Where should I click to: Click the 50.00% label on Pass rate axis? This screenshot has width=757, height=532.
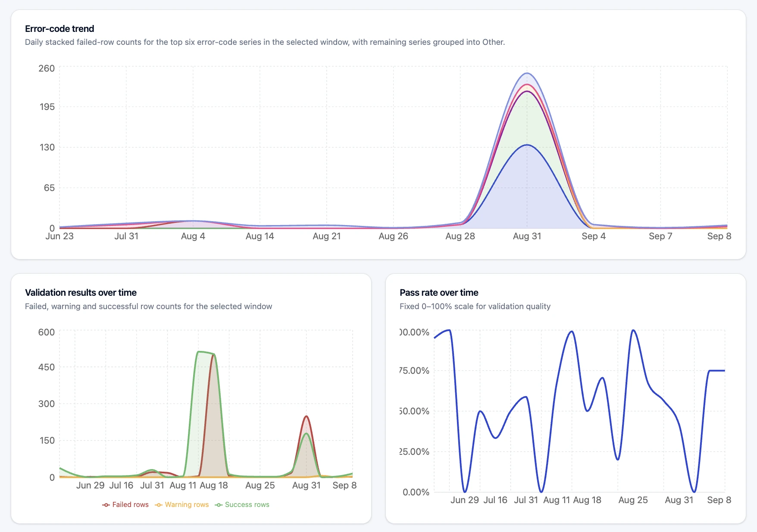point(414,411)
